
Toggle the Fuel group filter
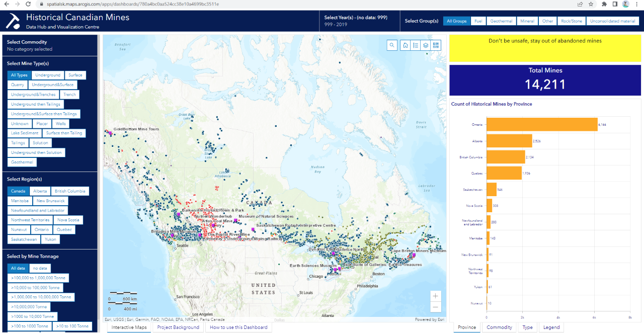tap(478, 21)
